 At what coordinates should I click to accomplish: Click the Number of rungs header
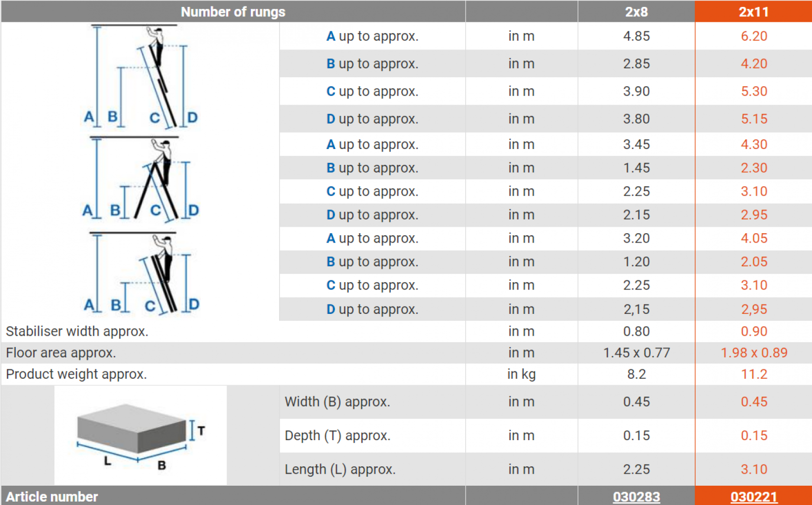(x=233, y=11)
